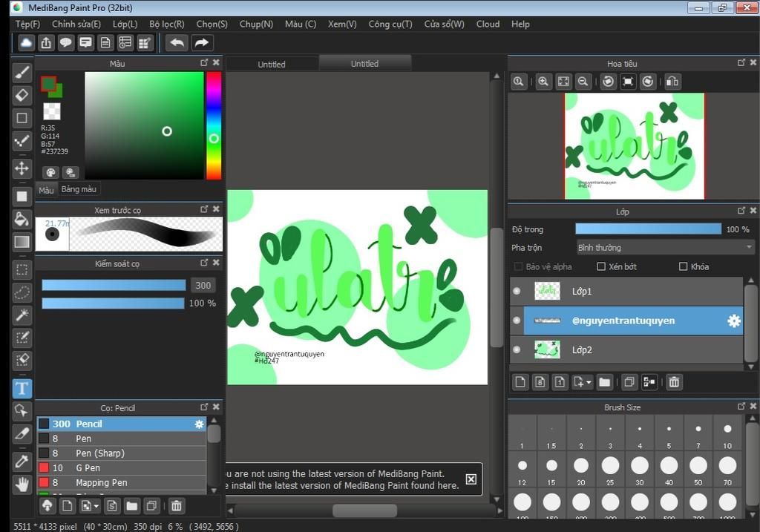Toggle visibility of layer Lớp2
The width and height of the screenshot is (760, 532).
pyautogui.click(x=517, y=349)
